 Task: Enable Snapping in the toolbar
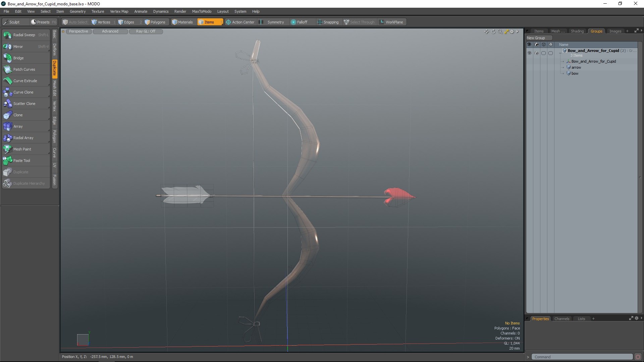coord(328,22)
